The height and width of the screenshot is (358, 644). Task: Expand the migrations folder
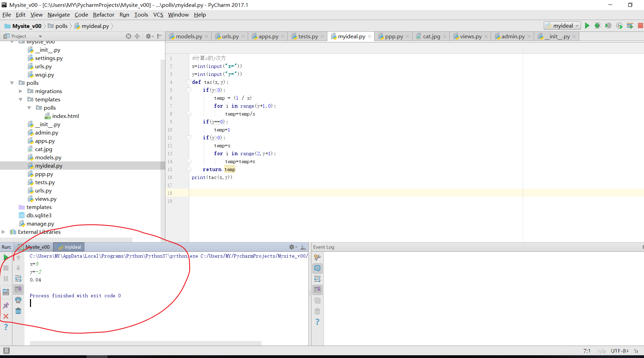pyautogui.click(x=21, y=91)
